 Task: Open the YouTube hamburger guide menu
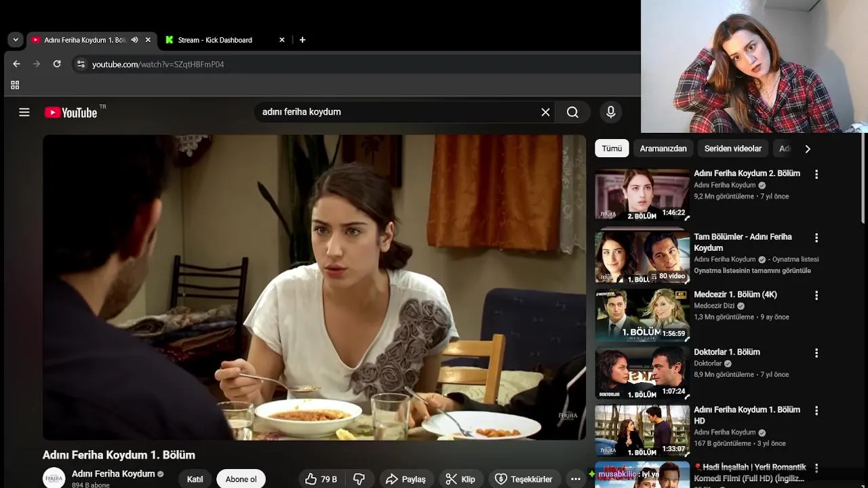click(x=24, y=113)
